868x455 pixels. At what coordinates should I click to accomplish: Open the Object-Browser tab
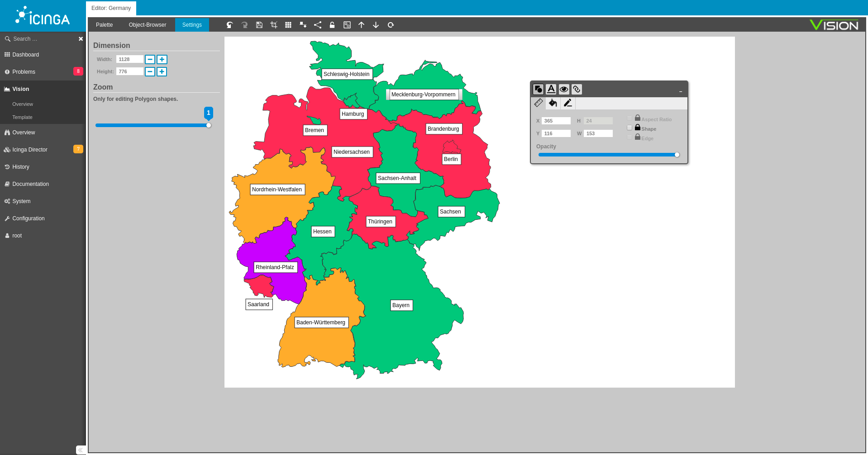point(148,25)
